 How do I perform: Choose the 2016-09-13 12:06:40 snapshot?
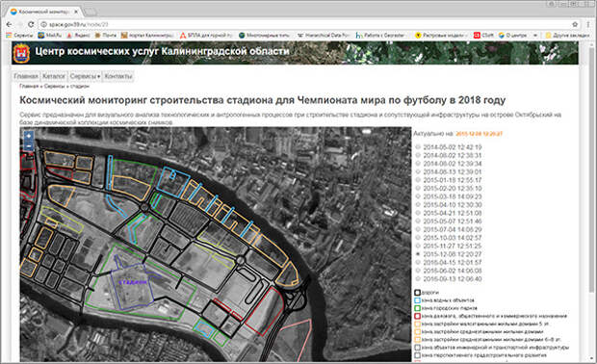(x=418, y=279)
